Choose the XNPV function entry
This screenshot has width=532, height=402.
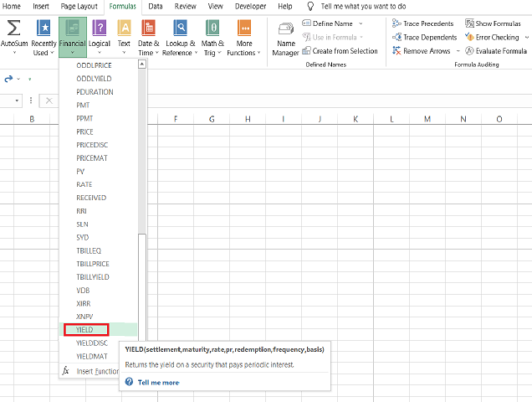click(x=84, y=317)
